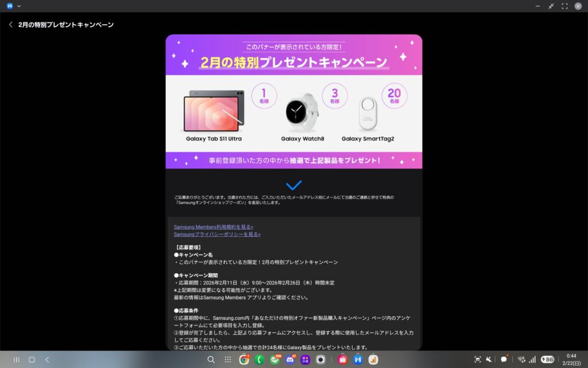This screenshot has height=368, width=588.
Task: Tap the taskbar back arrow
Action: tap(47, 359)
